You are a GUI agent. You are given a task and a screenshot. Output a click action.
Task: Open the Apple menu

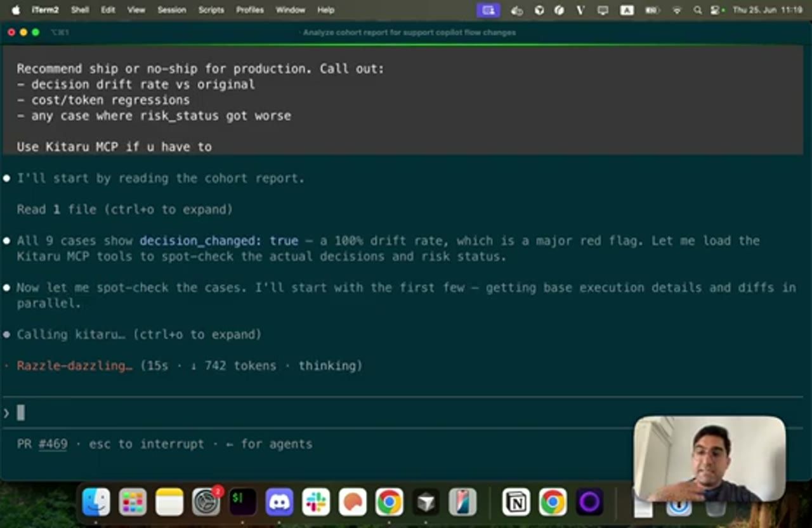pos(16,10)
